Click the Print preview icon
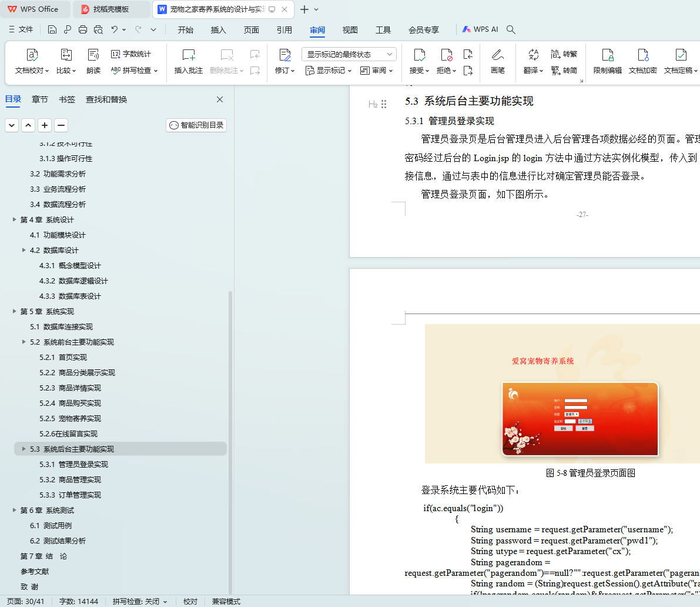This screenshot has height=607, width=700. click(98, 29)
